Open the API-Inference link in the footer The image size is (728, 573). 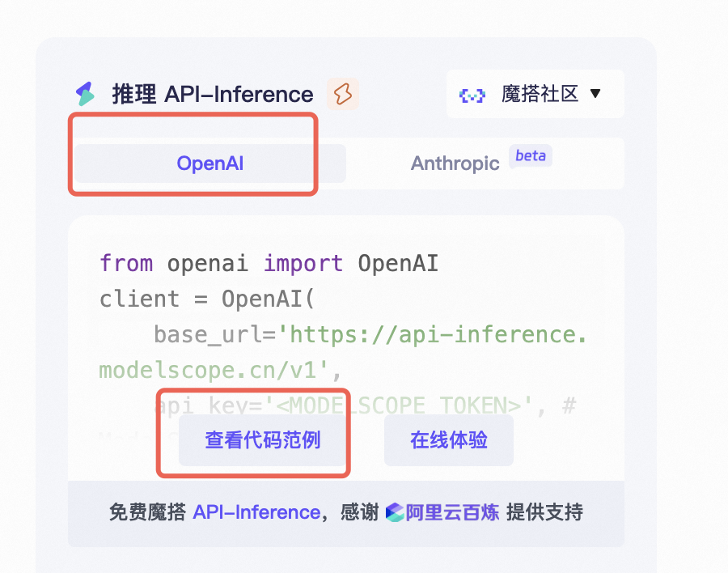pyautogui.click(x=256, y=512)
